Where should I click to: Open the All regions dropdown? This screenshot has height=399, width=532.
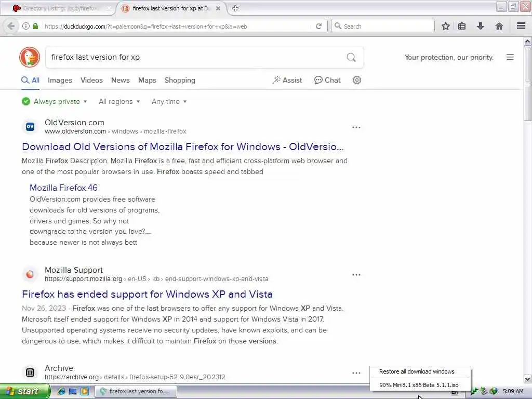(119, 101)
